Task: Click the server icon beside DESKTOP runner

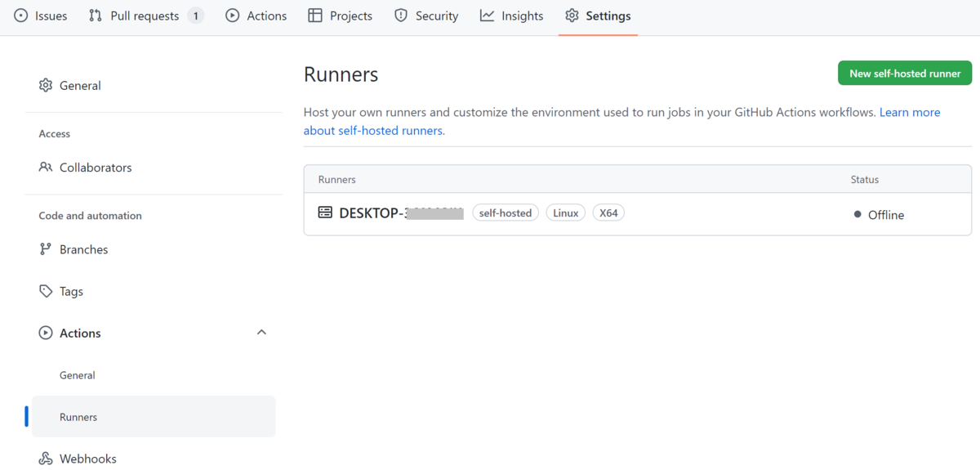Action: pyautogui.click(x=325, y=213)
